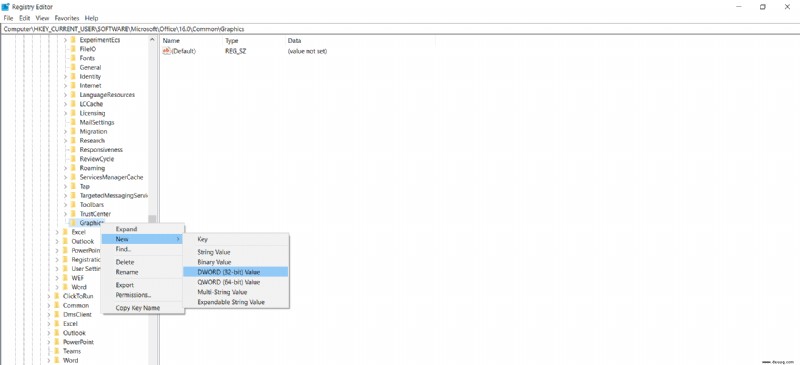Expand the Roaming key chevron
800x365 pixels.
[x=65, y=168]
